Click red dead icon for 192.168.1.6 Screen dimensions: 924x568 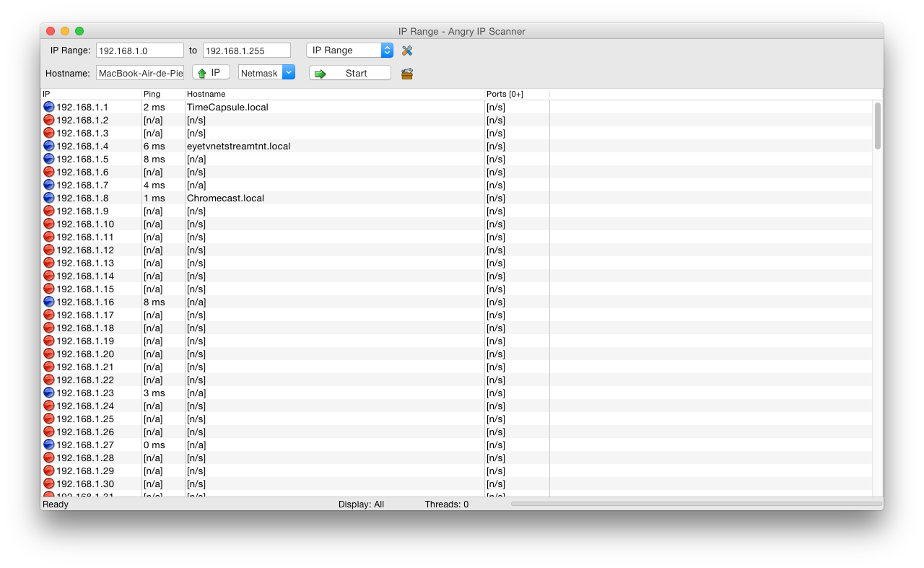click(x=49, y=172)
